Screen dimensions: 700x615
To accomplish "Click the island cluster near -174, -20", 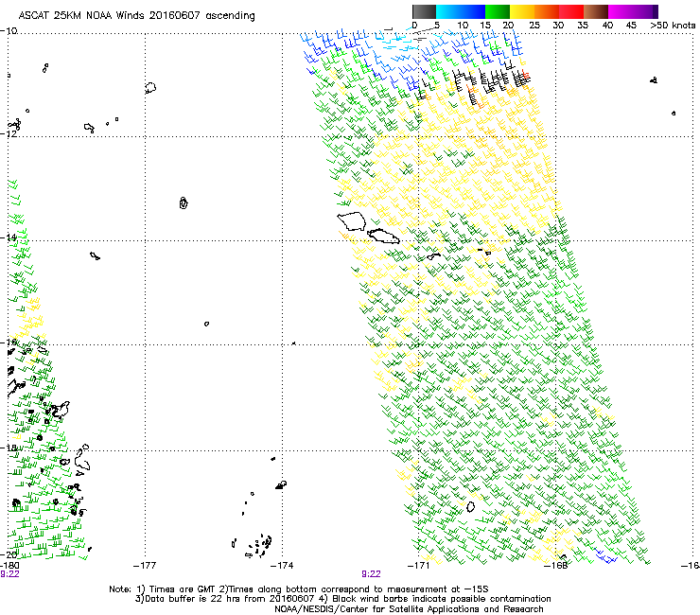I will click(258, 545).
